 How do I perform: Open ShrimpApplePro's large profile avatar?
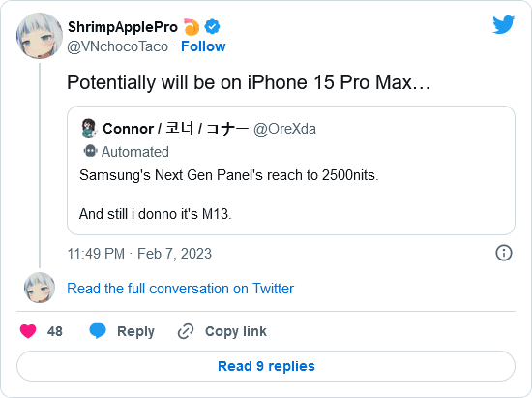point(40,36)
